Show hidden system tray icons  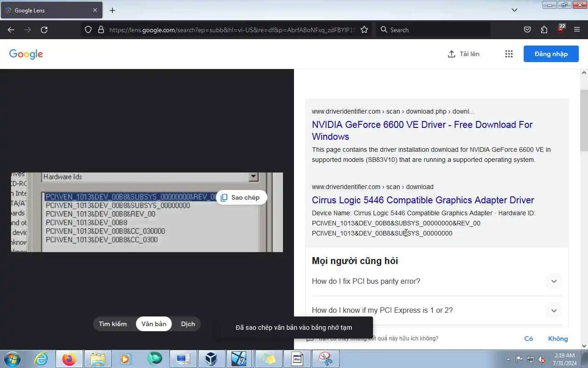tap(508, 359)
